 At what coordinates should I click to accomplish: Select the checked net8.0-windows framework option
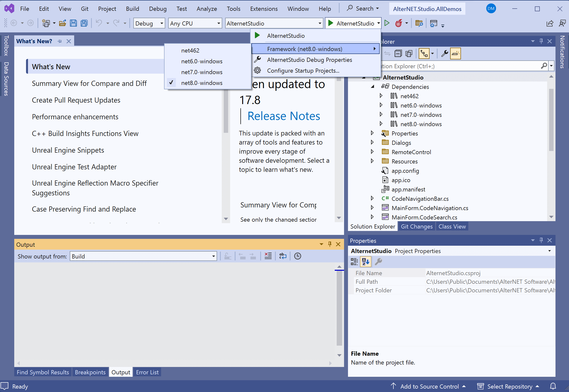(x=202, y=83)
